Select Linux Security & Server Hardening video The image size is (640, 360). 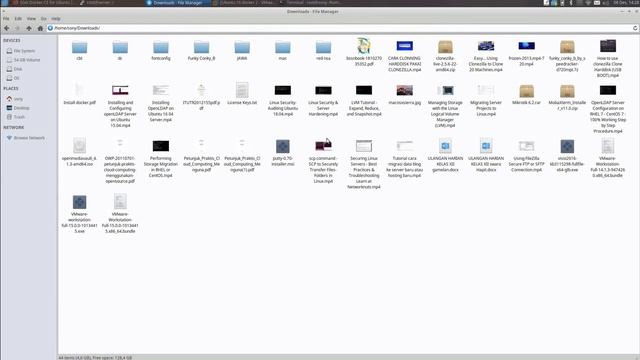[x=323, y=100]
